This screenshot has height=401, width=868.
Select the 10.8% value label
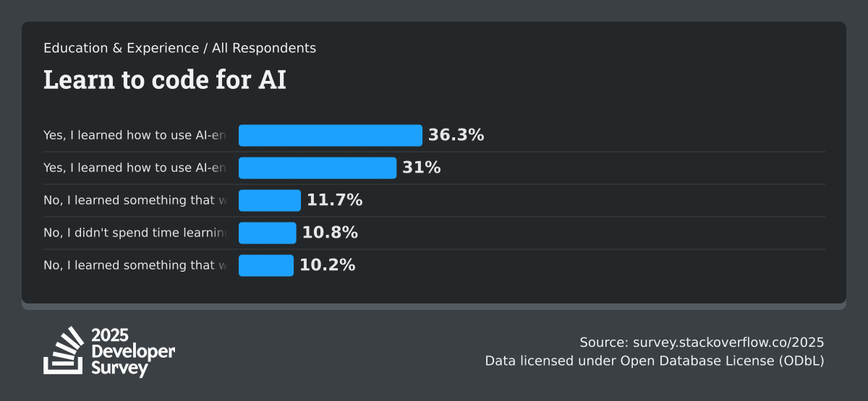click(330, 233)
